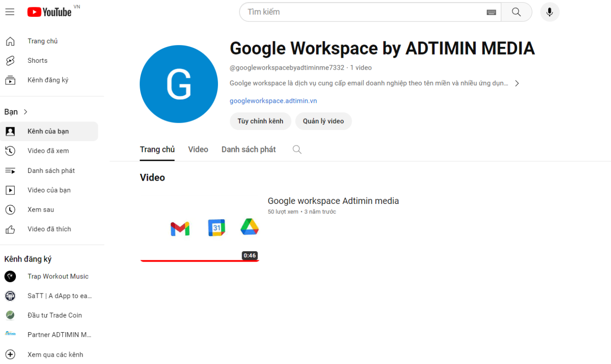Click the red watch progress bar on thumbnail
The image size is (611, 364).
[200, 261]
